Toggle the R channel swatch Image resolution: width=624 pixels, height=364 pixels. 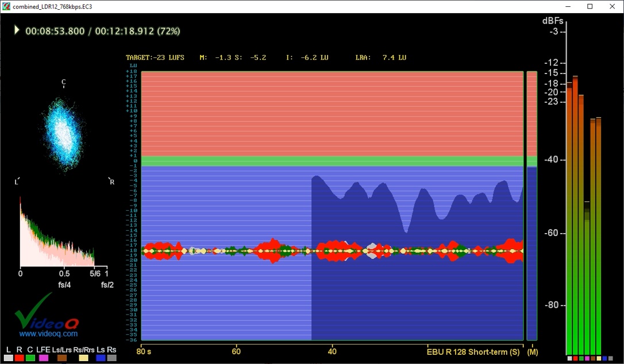(19, 357)
